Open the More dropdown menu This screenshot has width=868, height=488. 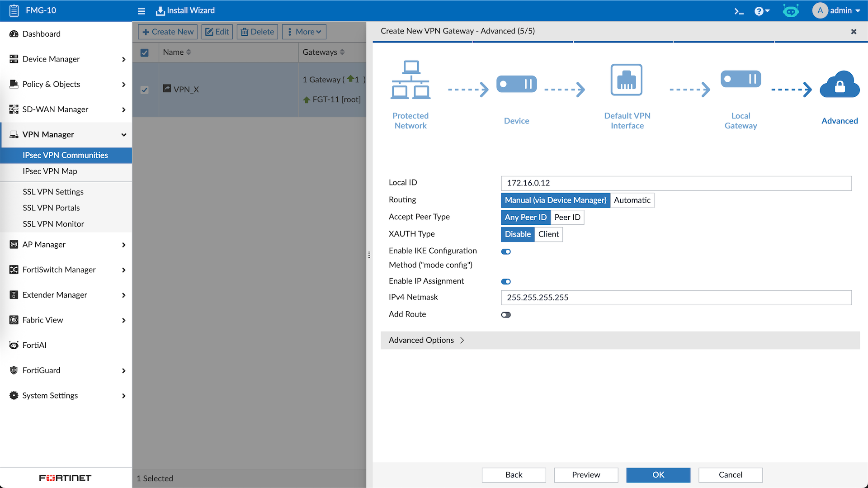(304, 32)
